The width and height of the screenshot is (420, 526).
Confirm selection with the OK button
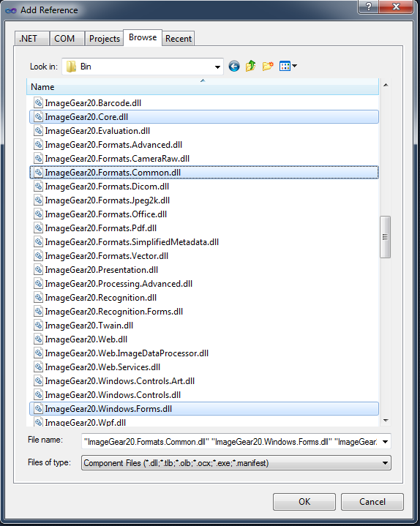click(304, 502)
